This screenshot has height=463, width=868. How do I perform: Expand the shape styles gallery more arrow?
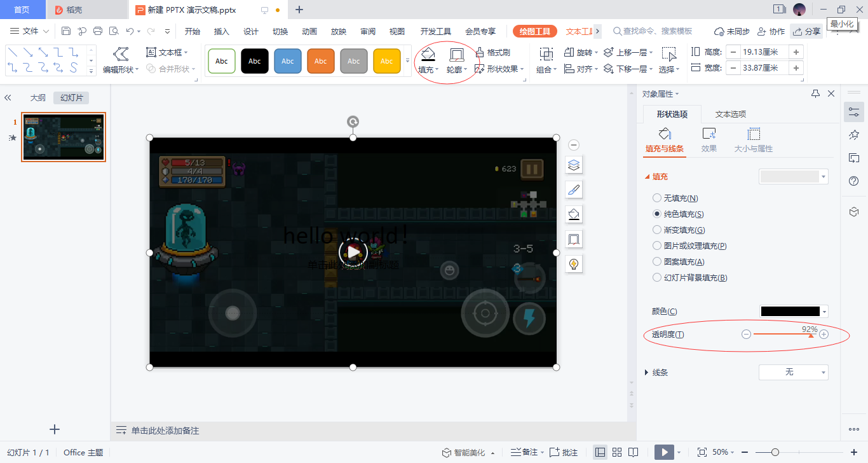(x=407, y=61)
